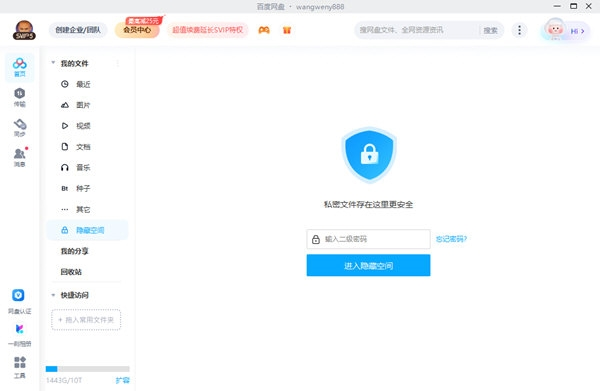Open options dots next to 我的文件

tap(118, 63)
